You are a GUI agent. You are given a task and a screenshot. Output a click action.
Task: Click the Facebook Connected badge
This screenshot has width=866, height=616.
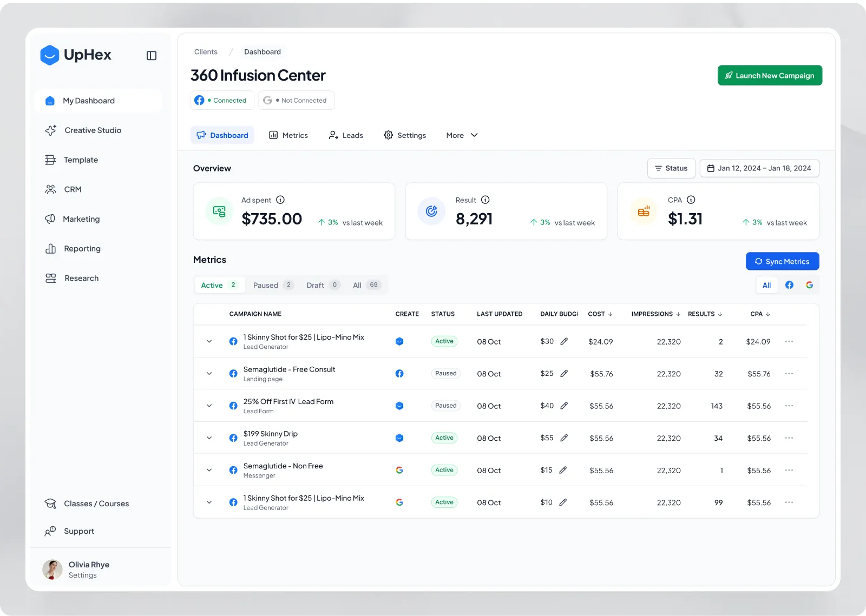[x=222, y=100]
